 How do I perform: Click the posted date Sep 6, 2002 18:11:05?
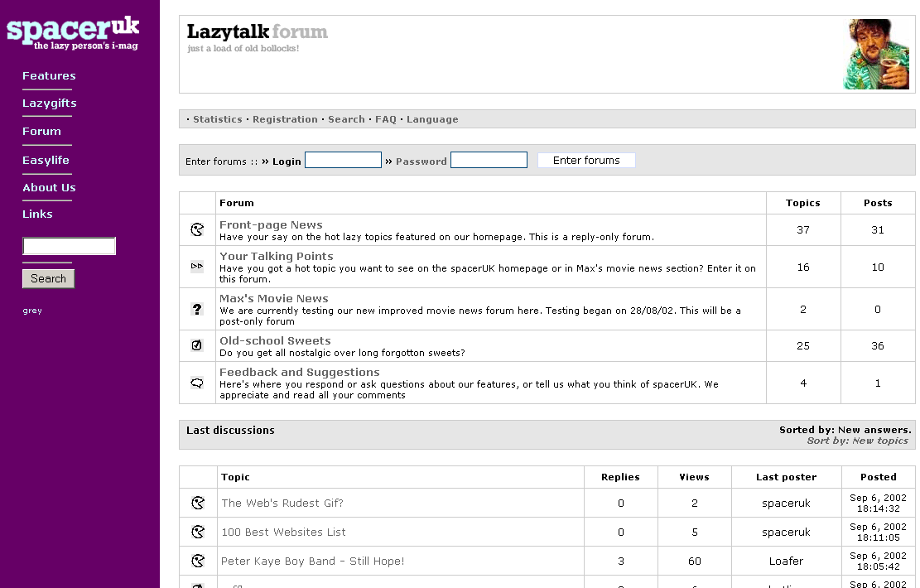pos(878,532)
